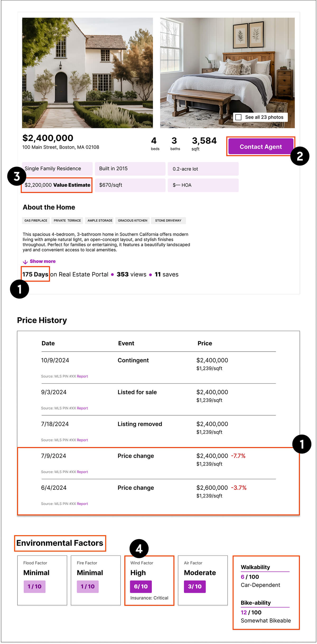Select the STONE DRIVEWAY feature tag
Screen dimensions: 317x644
(168, 221)
